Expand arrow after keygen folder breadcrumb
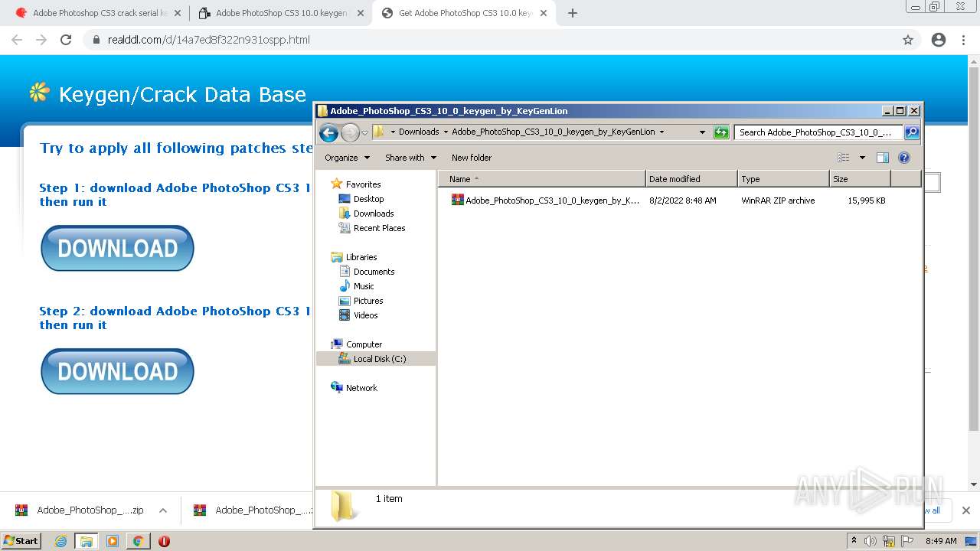Screen dimensions: 980x551 pyautogui.click(x=661, y=132)
